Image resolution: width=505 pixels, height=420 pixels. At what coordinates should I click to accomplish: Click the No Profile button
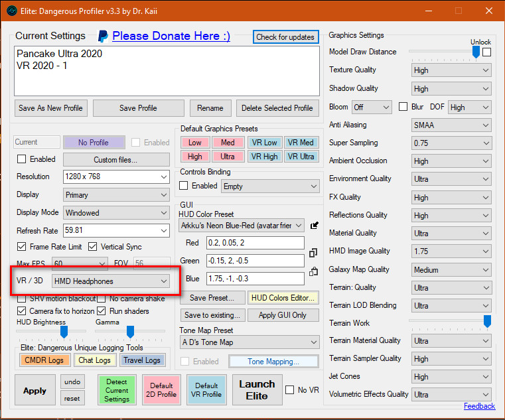click(x=94, y=143)
